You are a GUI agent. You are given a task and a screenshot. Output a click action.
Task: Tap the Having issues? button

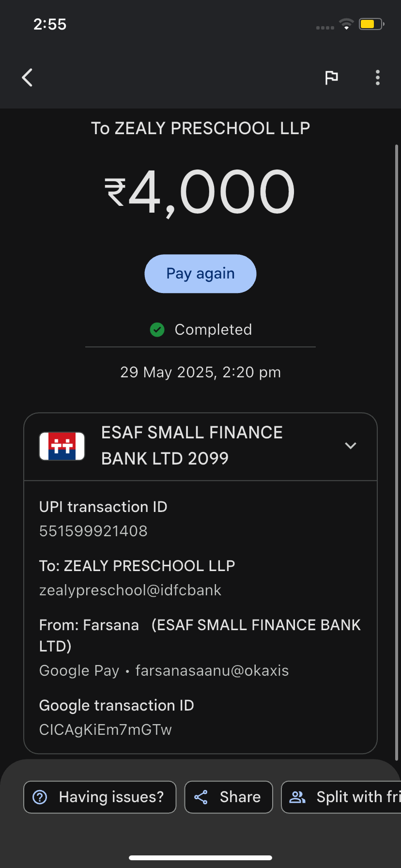(x=100, y=797)
